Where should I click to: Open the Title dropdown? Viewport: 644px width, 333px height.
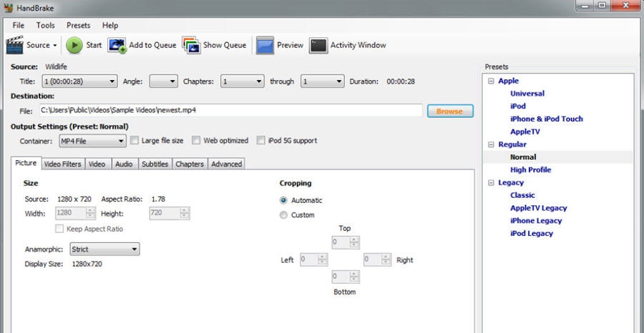pyautogui.click(x=79, y=81)
